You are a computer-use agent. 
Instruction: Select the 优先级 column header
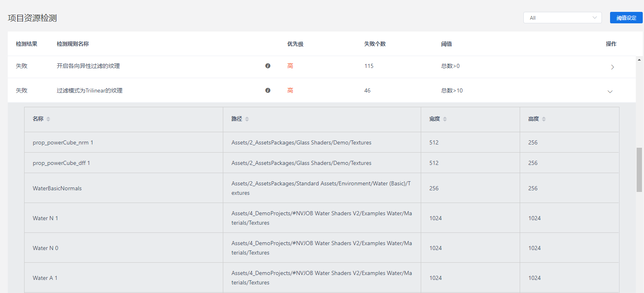point(295,44)
